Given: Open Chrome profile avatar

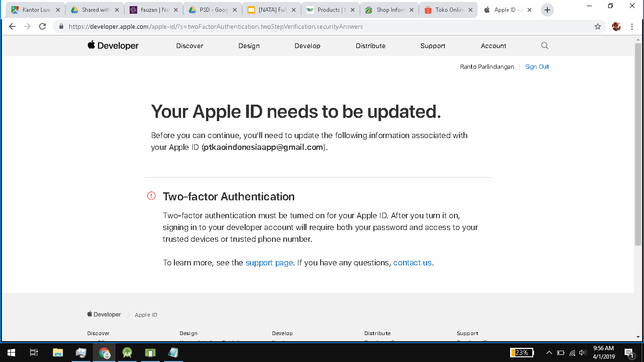Looking at the screenshot, I should 616,26.
